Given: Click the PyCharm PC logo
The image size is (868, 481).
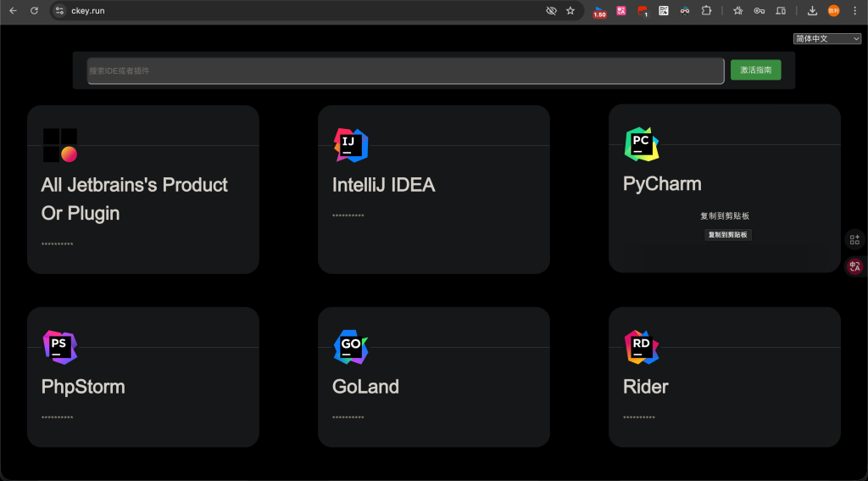Looking at the screenshot, I should click(642, 144).
